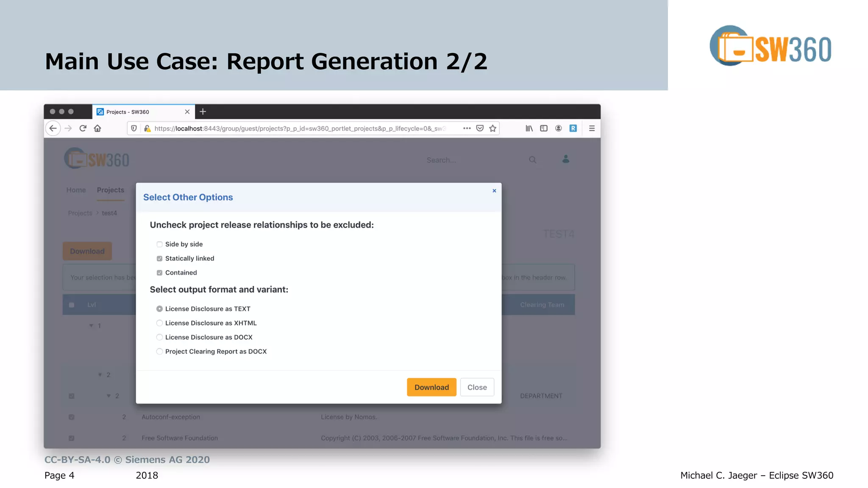The image size is (868, 488).
Task: Click the Clearing Team column header
Action: [542, 305]
